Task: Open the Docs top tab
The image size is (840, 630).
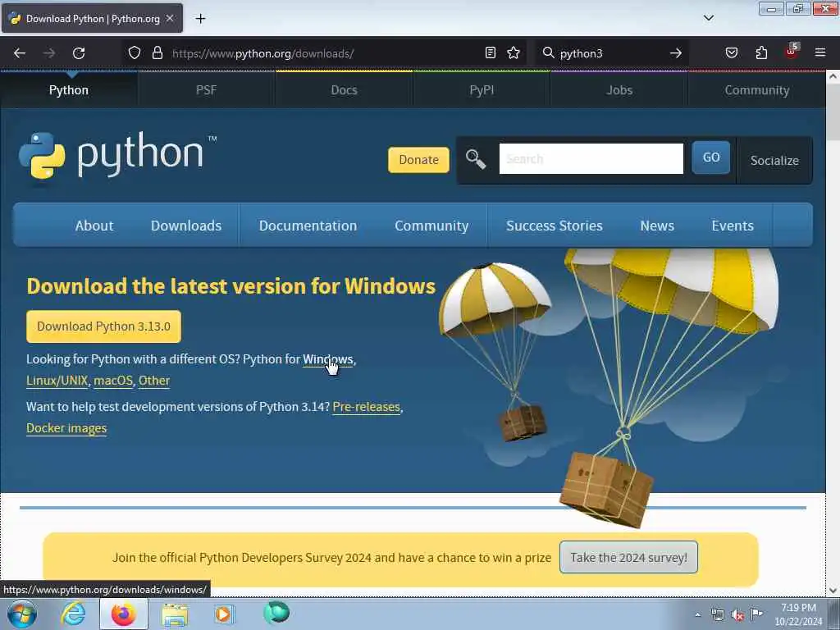Action: click(x=344, y=90)
